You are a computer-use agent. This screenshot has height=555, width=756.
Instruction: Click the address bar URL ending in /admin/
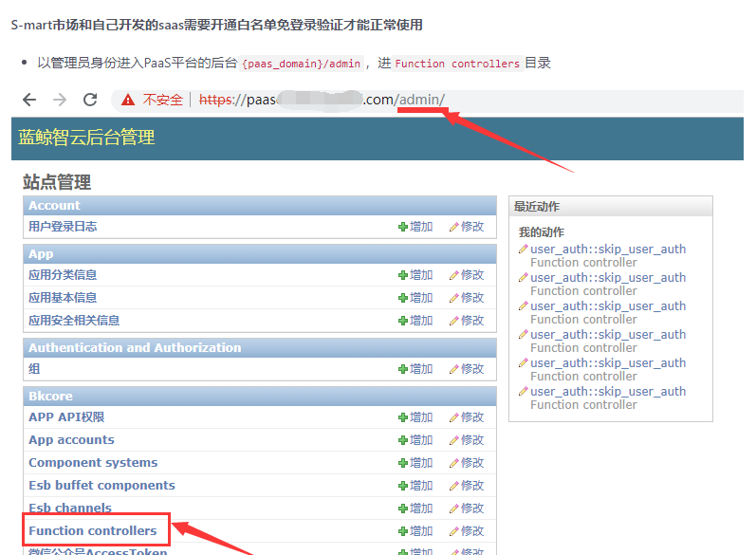[x=322, y=100]
